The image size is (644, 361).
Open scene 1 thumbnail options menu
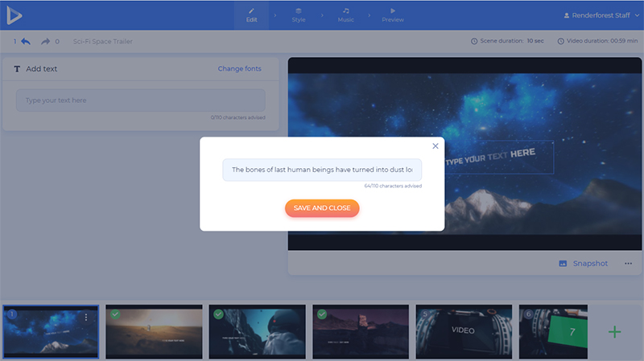pos(86,318)
